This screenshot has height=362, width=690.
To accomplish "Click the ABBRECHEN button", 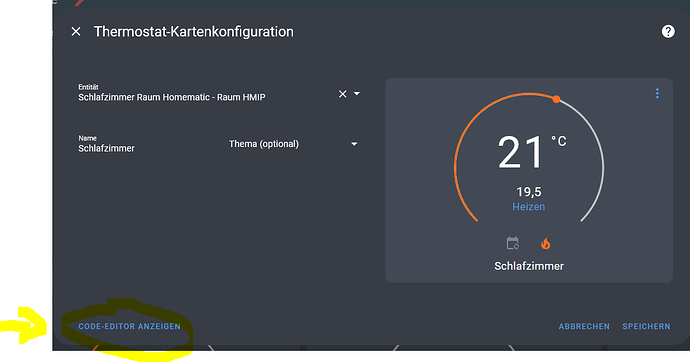I will (584, 326).
